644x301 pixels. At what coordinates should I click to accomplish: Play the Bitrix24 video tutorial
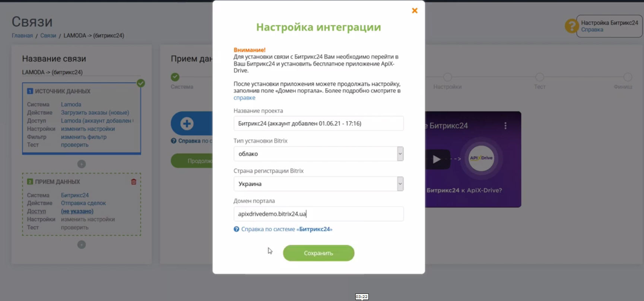coord(437,159)
